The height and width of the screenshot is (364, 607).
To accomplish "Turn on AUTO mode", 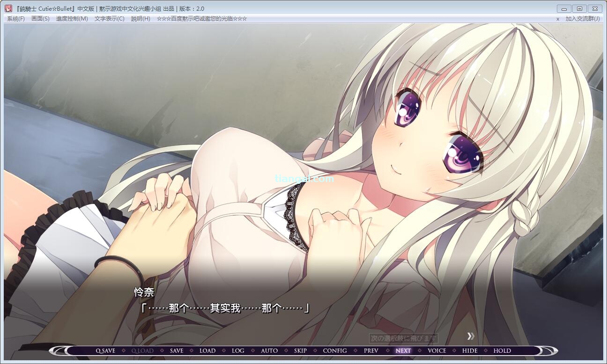I will coord(269,350).
